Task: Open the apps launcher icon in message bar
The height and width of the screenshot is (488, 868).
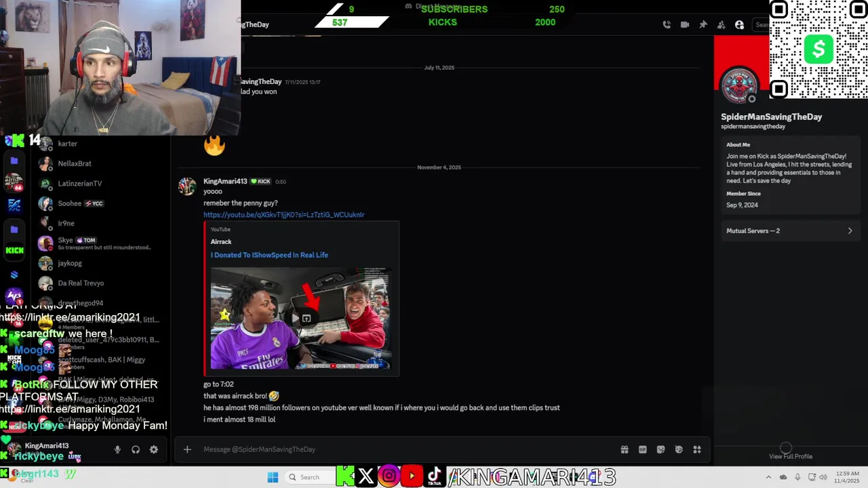Action: pyautogui.click(x=697, y=449)
